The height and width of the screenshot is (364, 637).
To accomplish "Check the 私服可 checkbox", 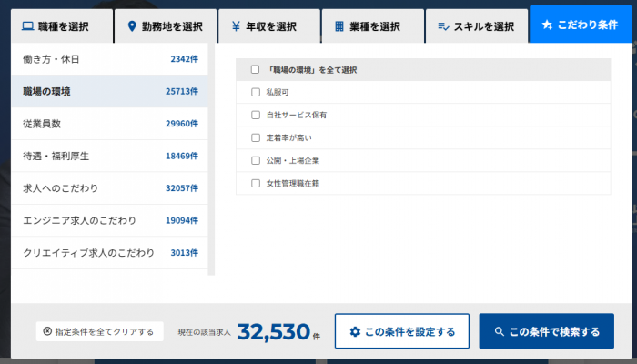I will click(256, 92).
